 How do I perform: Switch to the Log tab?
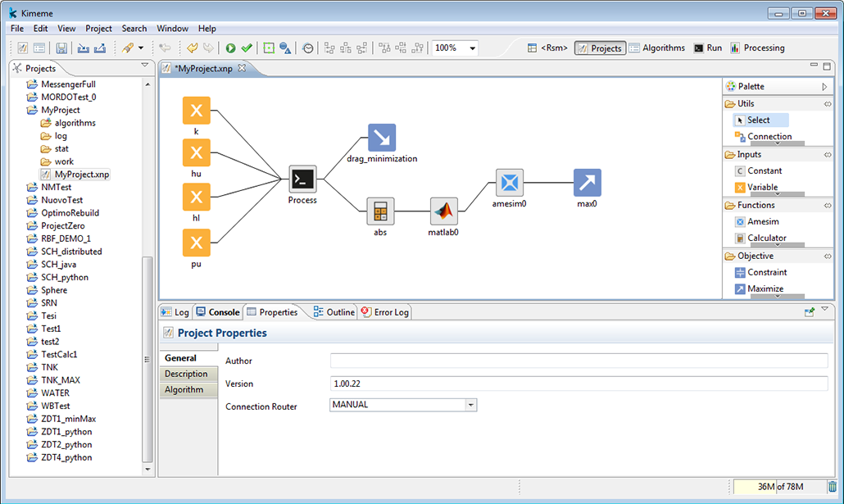[x=175, y=312]
